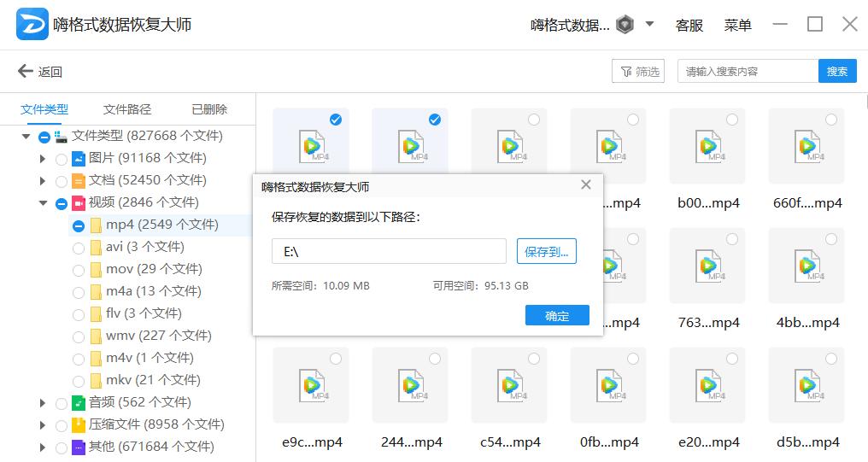Screen dimensions: 868x462
Task: Click the m4v folder icon
Action: (x=96, y=358)
